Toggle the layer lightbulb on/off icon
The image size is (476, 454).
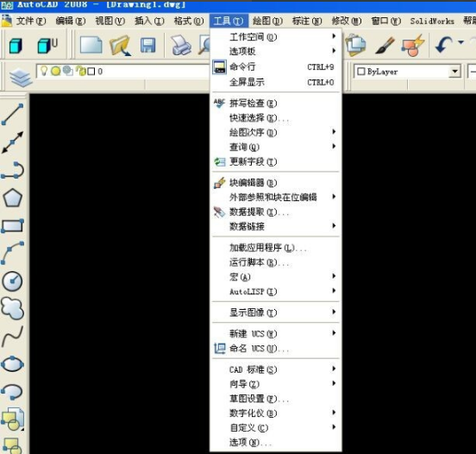tap(44, 71)
